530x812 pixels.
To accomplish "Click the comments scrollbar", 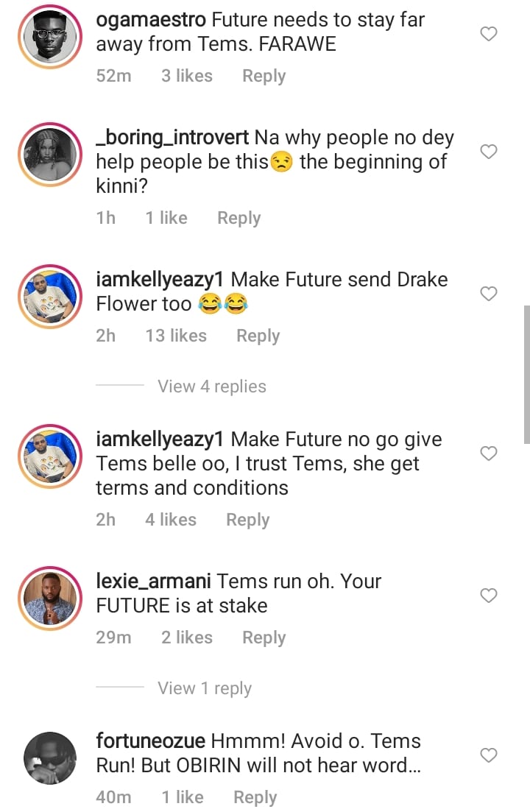I will pos(526,374).
